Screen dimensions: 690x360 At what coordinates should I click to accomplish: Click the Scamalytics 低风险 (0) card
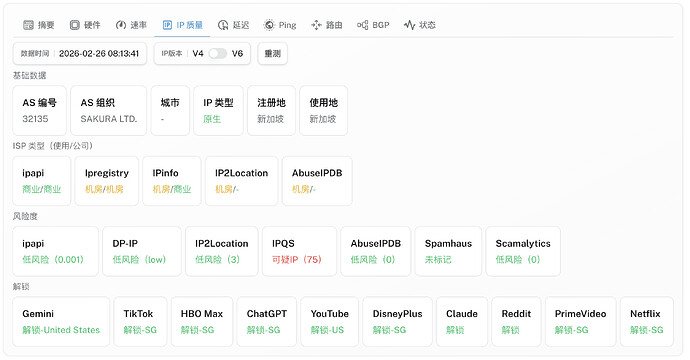pos(523,251)
